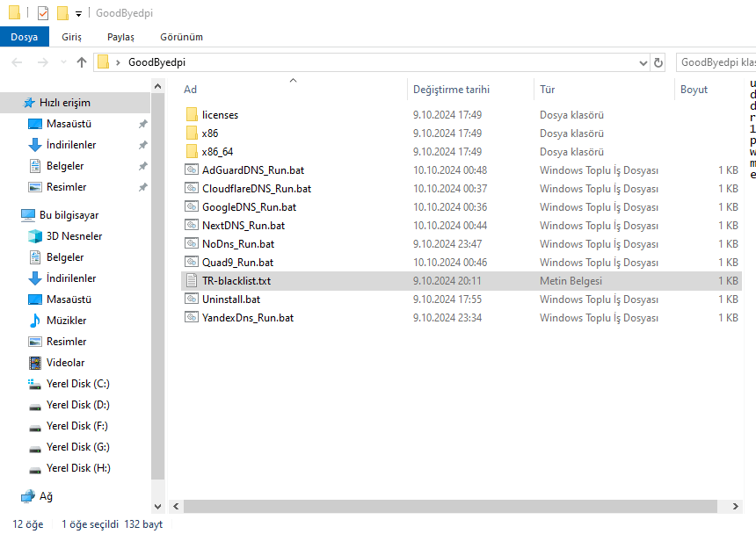Sort by the Boyut column
The height and width of the screenshot is (534, 756).
694,90
